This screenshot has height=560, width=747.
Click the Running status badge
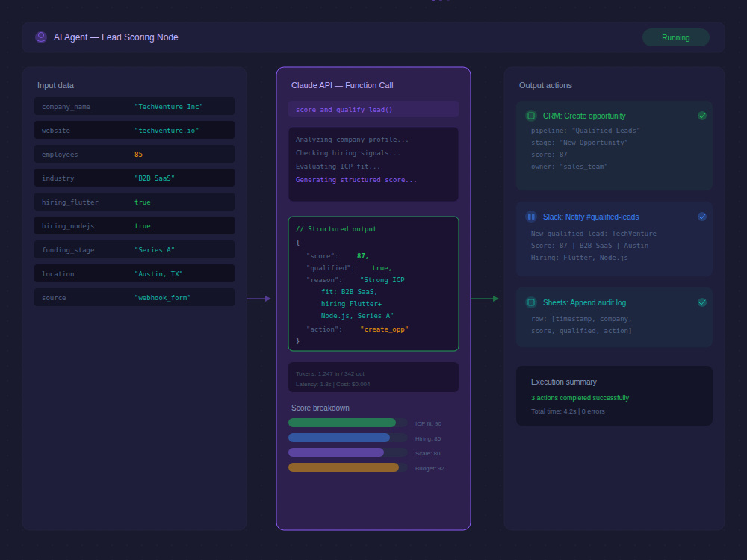(x=675, y=37)
